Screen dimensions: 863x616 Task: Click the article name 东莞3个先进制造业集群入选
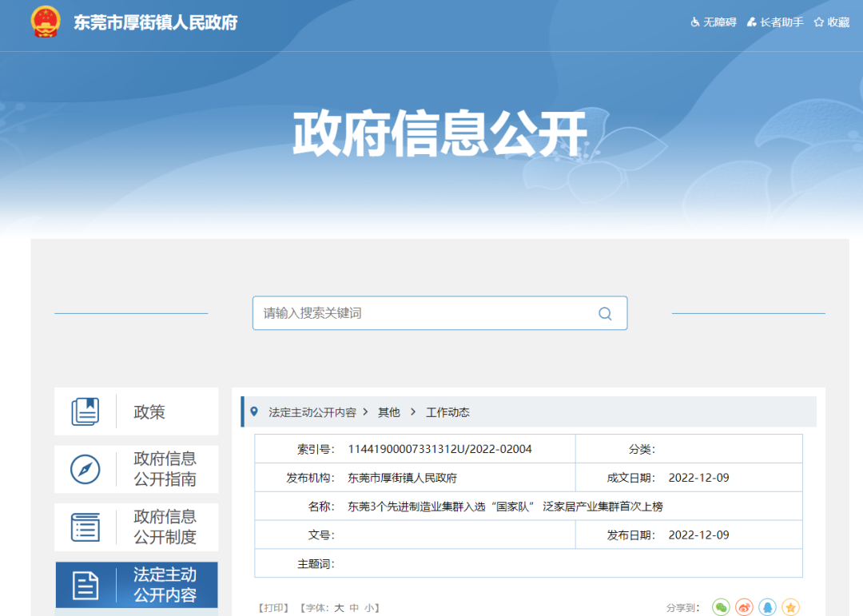(x=505, y=507)
